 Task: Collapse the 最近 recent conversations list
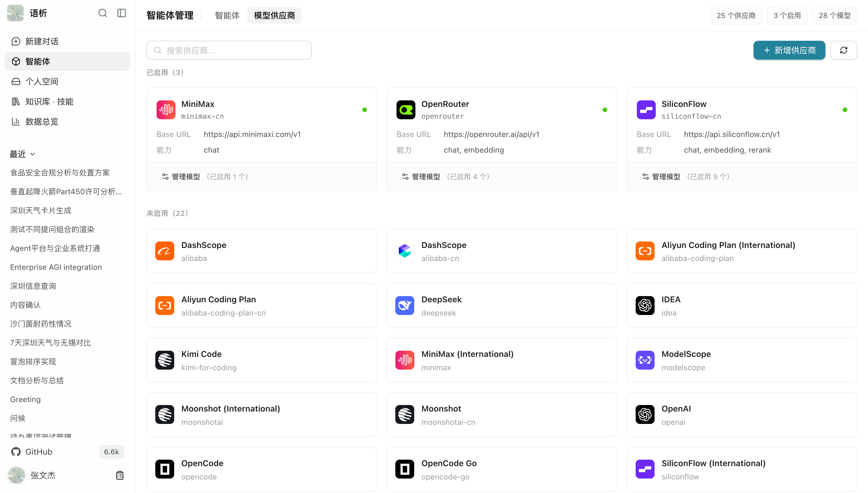23,154
